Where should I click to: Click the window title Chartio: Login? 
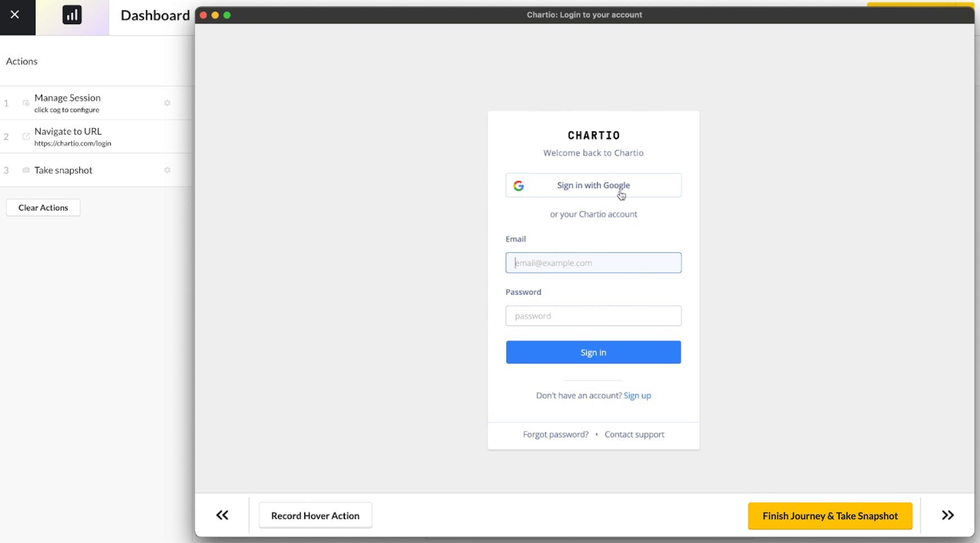[x=585, y=15]
